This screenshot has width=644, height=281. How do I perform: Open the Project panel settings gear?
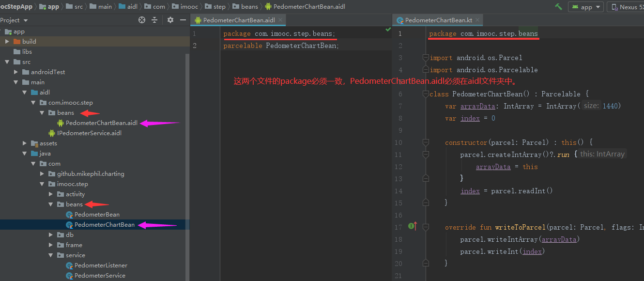170,20
